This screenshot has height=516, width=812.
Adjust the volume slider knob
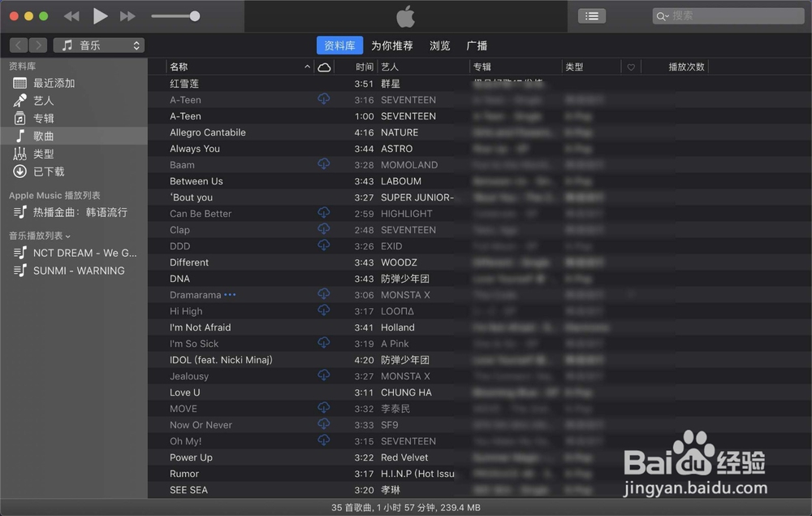tap(195, 16)
